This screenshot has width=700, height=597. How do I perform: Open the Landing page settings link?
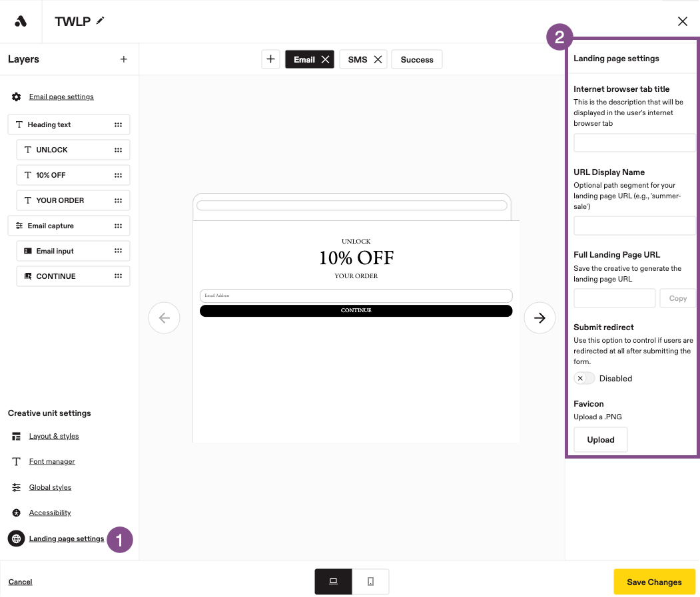[x=67, y=538]
